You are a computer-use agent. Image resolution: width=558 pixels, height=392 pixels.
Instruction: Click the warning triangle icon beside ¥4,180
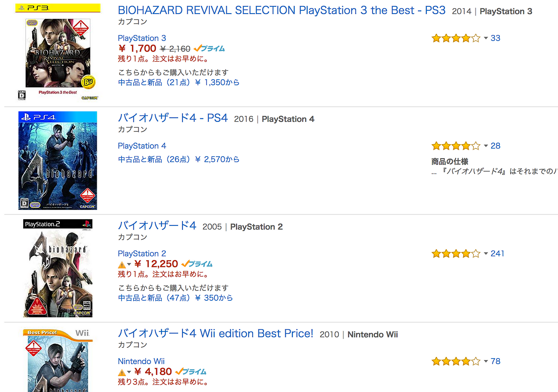click(x=122, y=372)
